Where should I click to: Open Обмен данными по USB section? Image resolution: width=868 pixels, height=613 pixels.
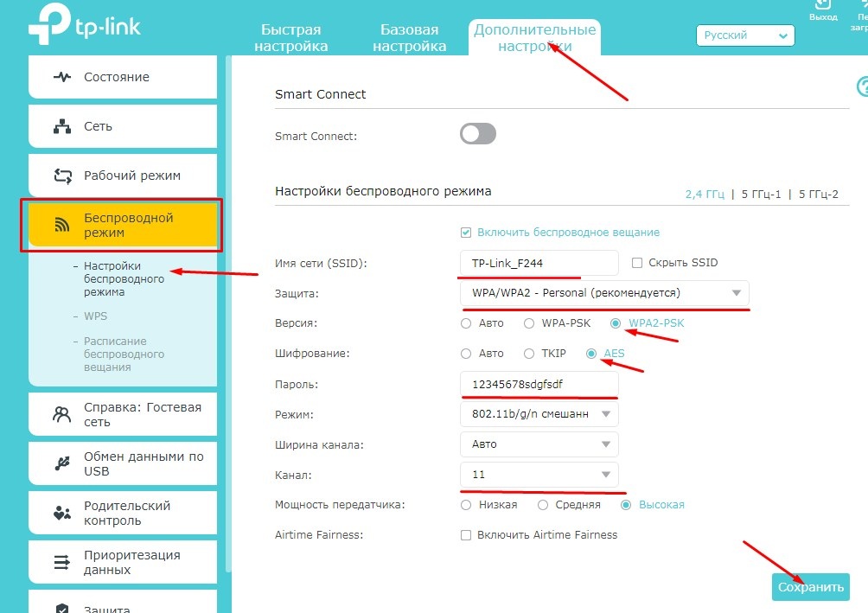[123, 463]
